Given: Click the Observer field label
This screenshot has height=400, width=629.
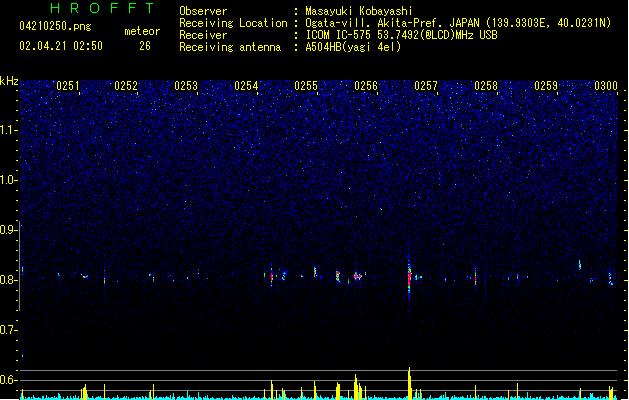Looking at the screenshot, I should click(x=203, y=11).
